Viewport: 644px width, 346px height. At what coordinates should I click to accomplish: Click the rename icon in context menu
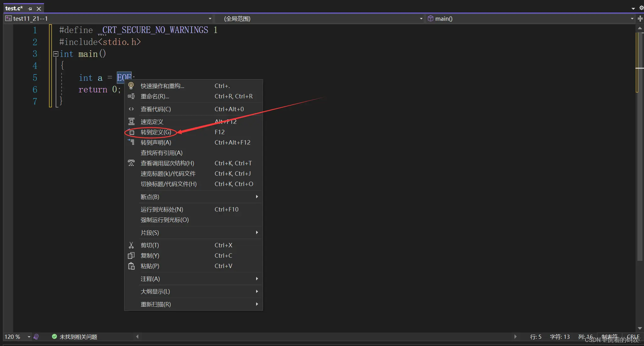(x=131, y=96)
